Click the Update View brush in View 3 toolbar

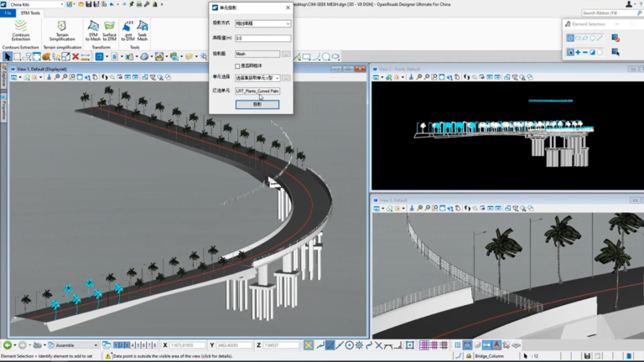(x=412, y=209)
